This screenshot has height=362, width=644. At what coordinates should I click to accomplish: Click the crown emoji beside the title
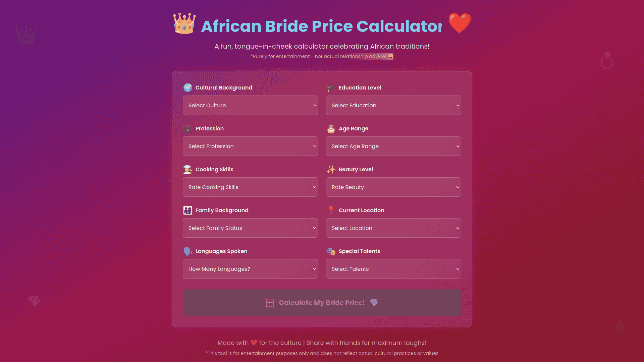point(184,23)
